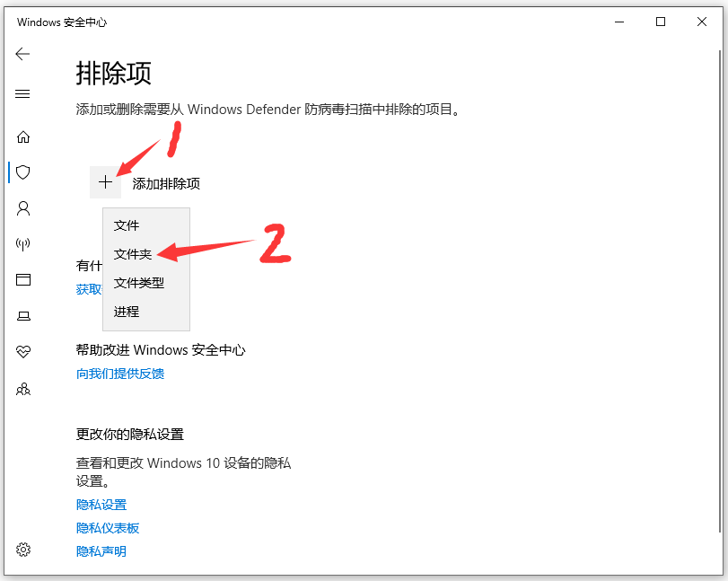The height and width of the screenshot is (581, 728).
Task: Select the shield Virus protection icon
Action: [x=23, y=172]
